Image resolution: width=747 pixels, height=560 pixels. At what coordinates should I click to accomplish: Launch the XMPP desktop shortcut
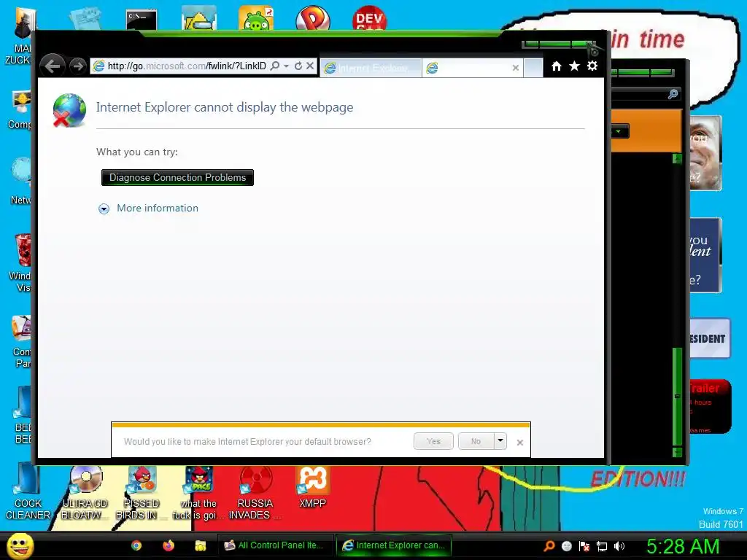click(x=312, y=487)
